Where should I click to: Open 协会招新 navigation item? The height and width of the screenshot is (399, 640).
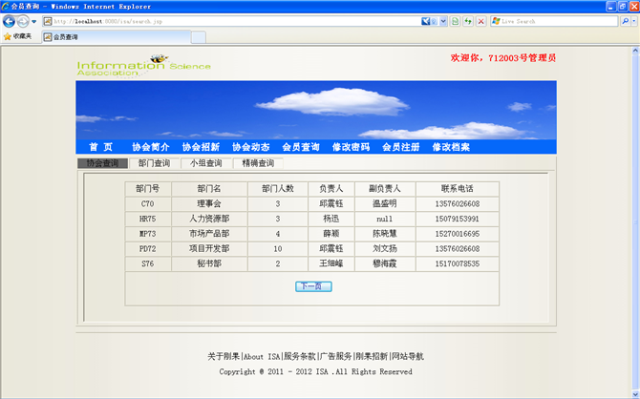pyautogui.click(x=201, y=147)
